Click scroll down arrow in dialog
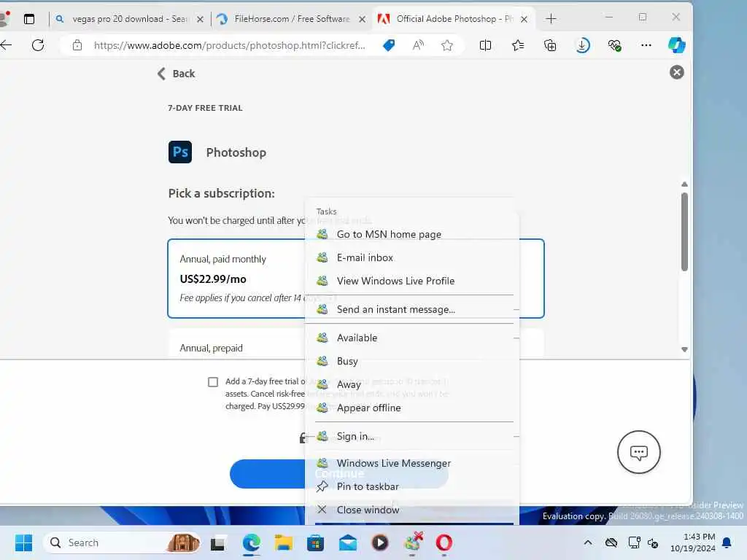Viewport: 747px width, 560px height. tap(684, 349)
